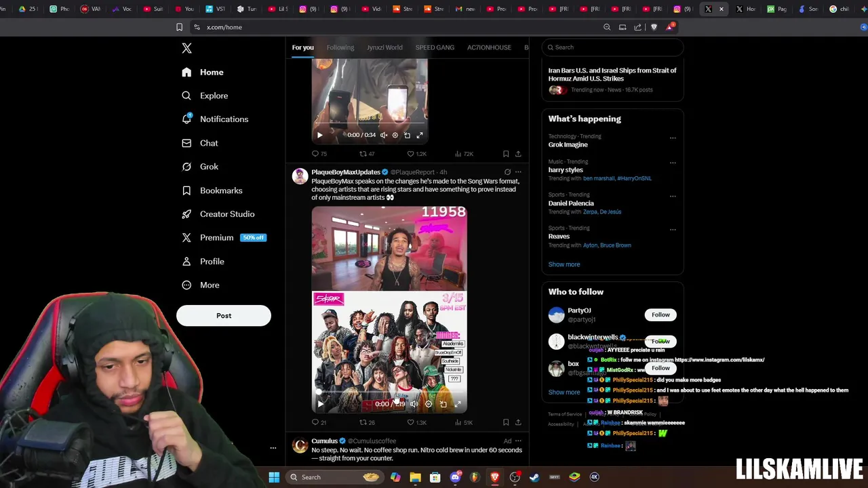Viewport: 868px width, 488px height.
Task: Open PlaqueBoyMaxUpdates profile avatar
Action: [x=300, y=176]
